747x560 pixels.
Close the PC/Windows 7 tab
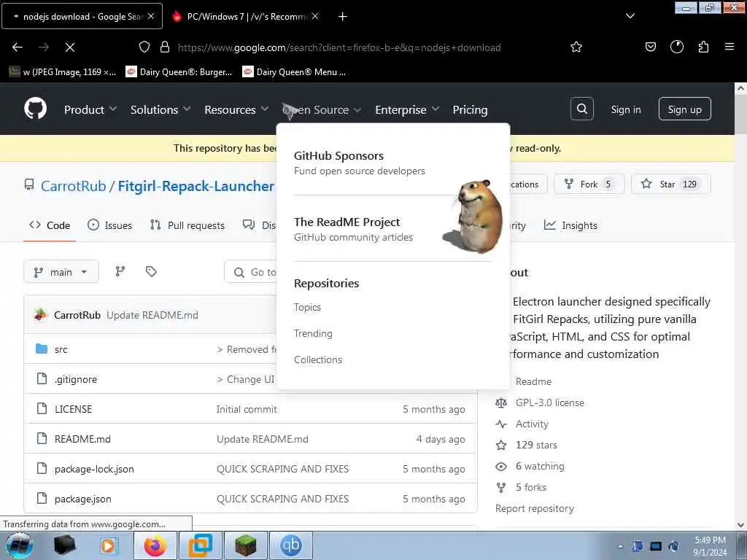(315, 16)
